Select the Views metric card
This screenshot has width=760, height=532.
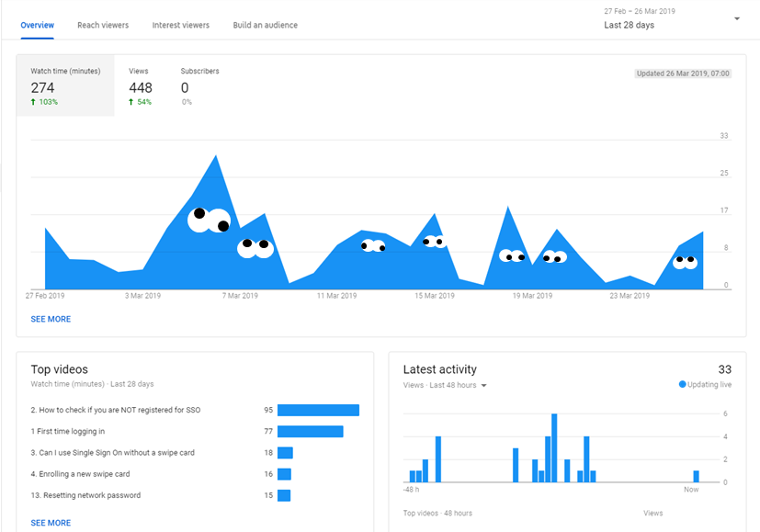point(141,85)
